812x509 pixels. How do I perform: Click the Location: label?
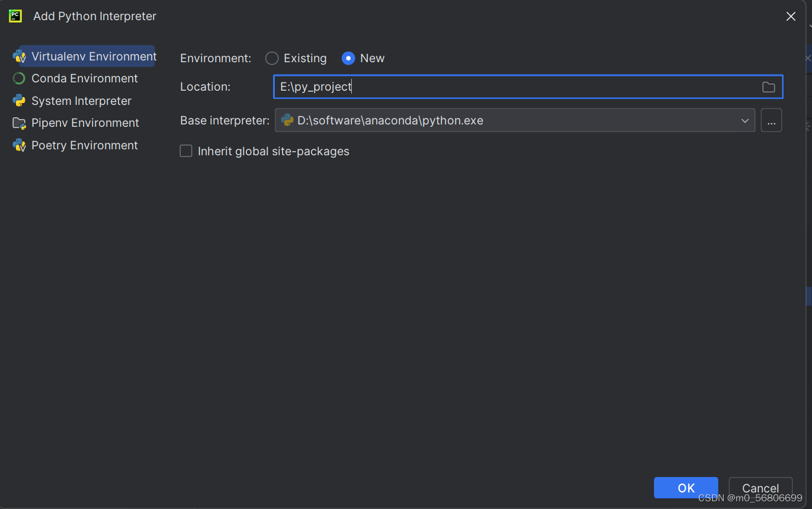pyautogui.click(x=205, y=87)
